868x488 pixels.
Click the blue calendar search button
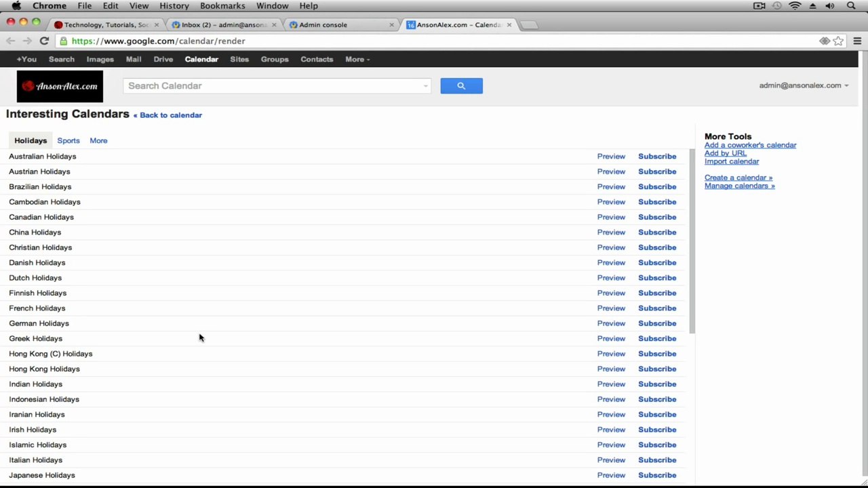pyautogui.click(x=461, y=85)
